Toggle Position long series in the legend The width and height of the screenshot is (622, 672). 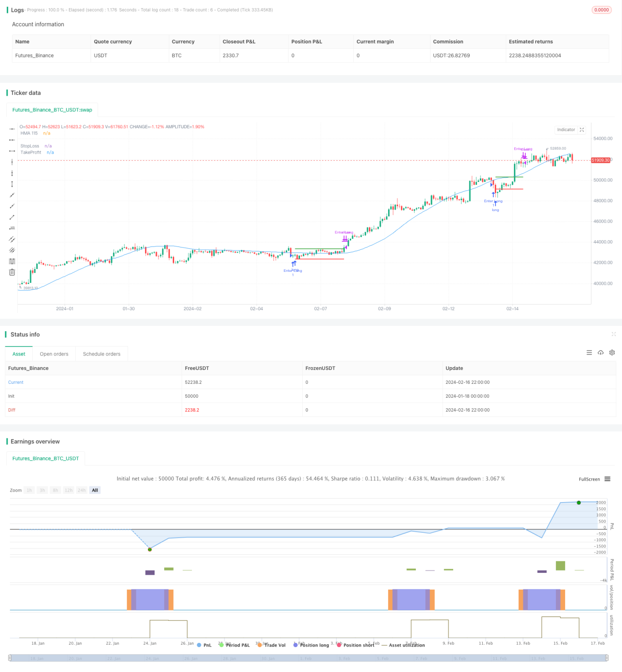[x=311, y=645]
